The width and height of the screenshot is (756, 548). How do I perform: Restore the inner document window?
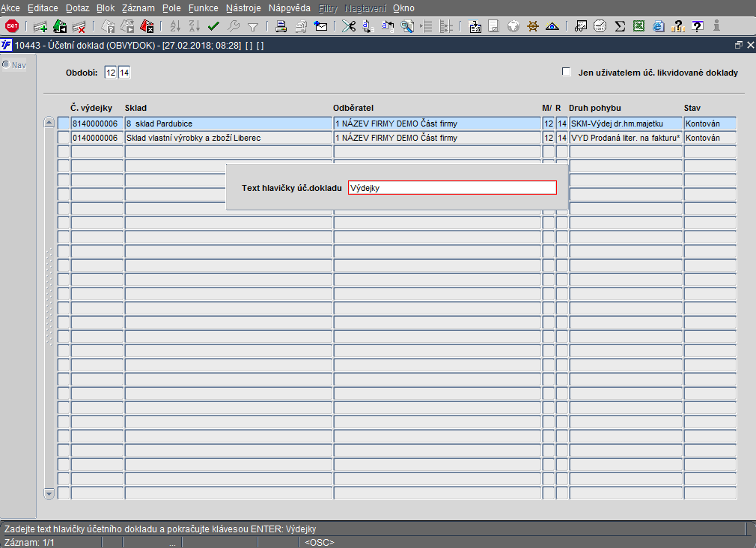tap(739, 45)
